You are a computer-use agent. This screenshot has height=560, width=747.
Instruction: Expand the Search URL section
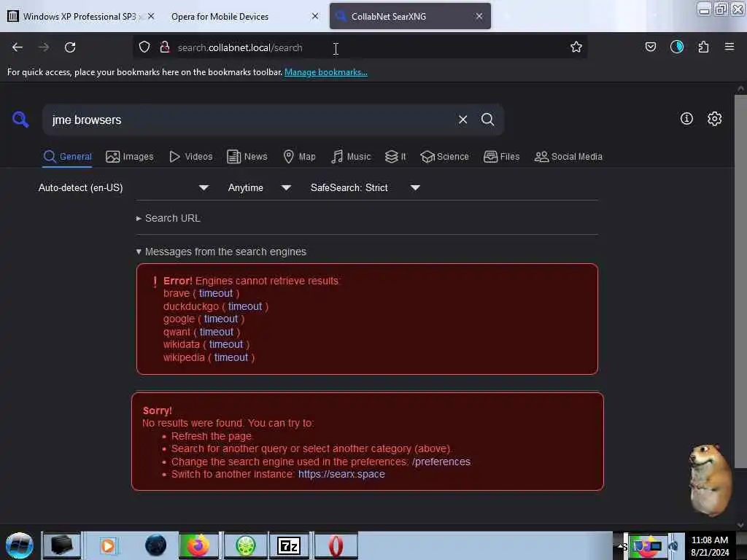click(169, 218)
